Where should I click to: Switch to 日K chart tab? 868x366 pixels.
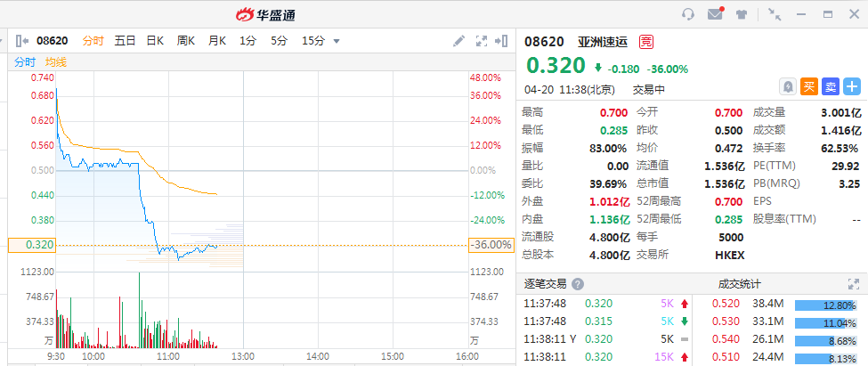tap(155, 40)
